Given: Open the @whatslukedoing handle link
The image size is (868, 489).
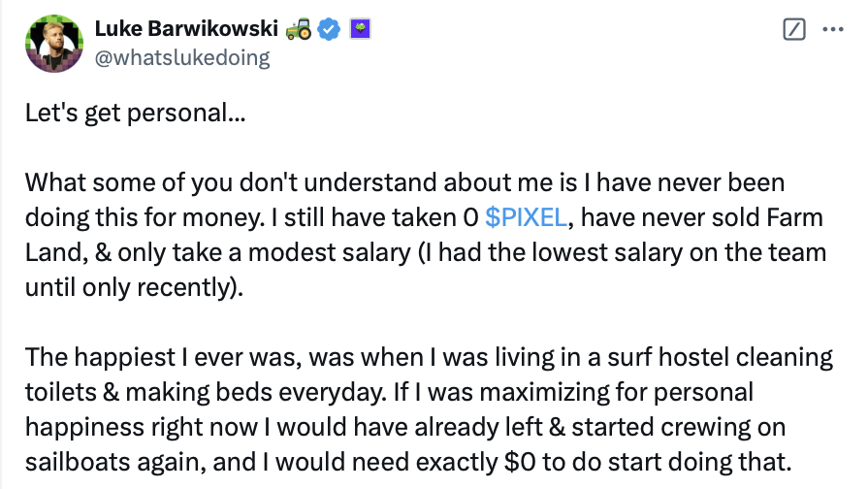Looking at the screenshot, I should click(x=182, y=57).
